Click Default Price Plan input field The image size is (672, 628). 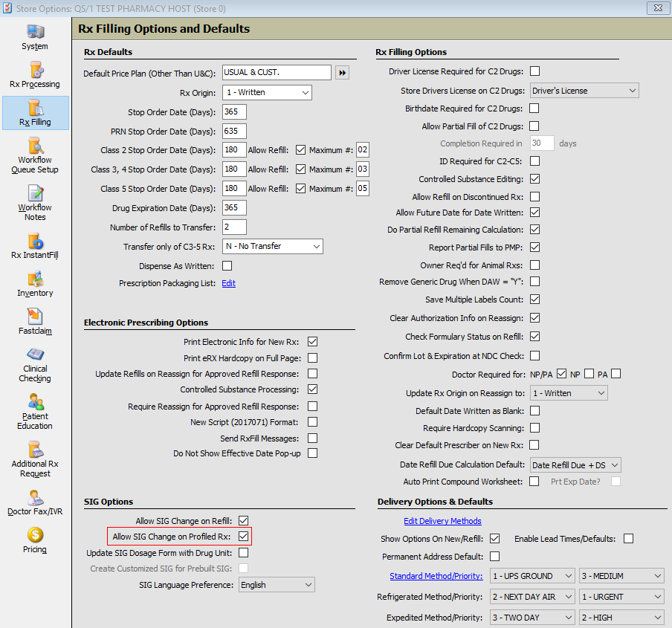(277, 72)
